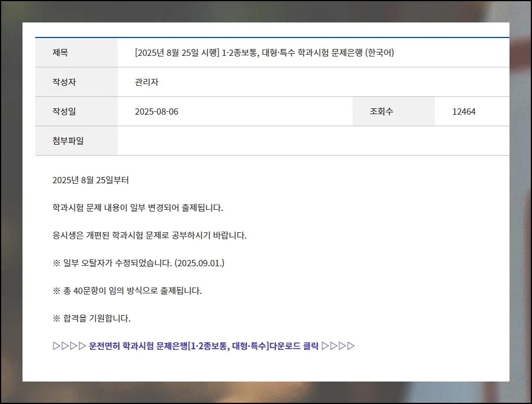This screenshot has height=404, width=532.
Task: Click the 작성일 label cell
Action: [64, 111]
